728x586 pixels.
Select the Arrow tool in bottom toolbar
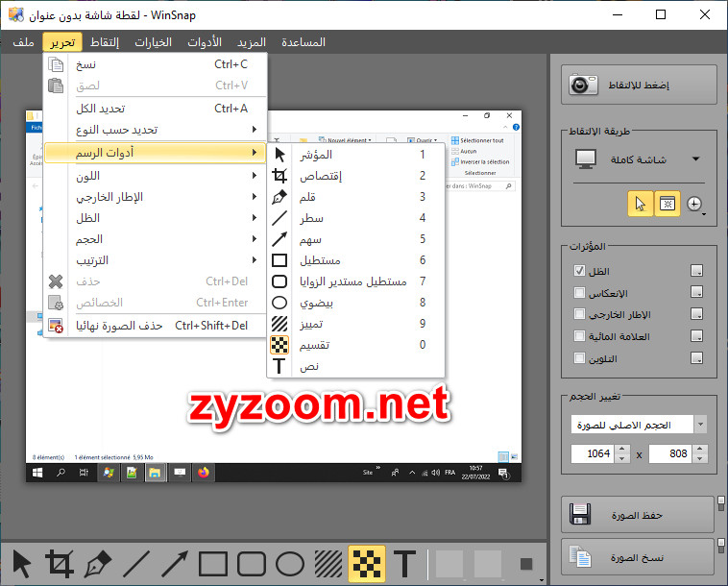[175, 564]
